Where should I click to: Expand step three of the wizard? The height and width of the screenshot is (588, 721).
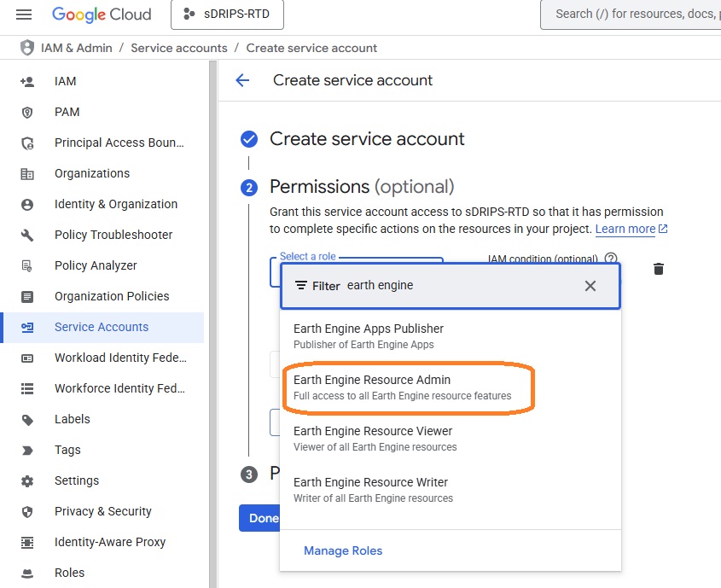249,474
